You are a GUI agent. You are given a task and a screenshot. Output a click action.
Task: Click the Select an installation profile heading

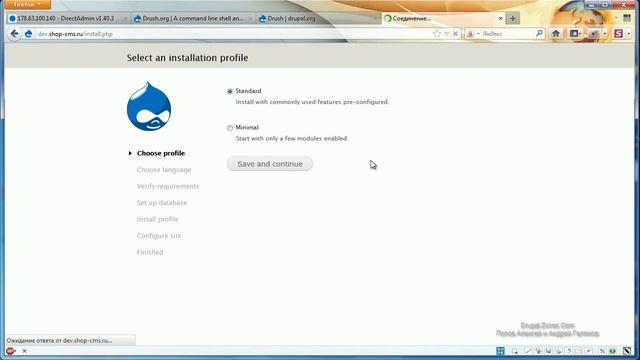click(187, 58)
